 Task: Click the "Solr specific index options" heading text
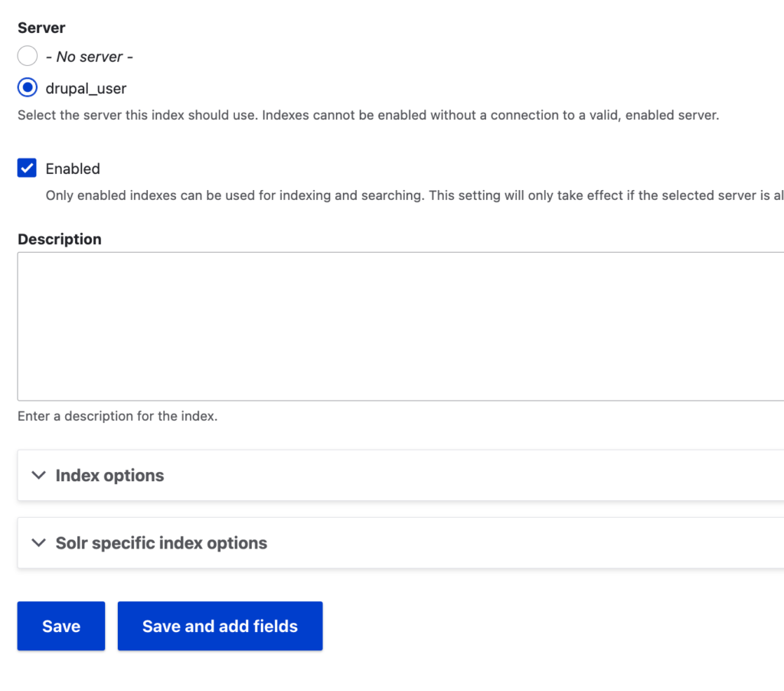tap(161, 543)
